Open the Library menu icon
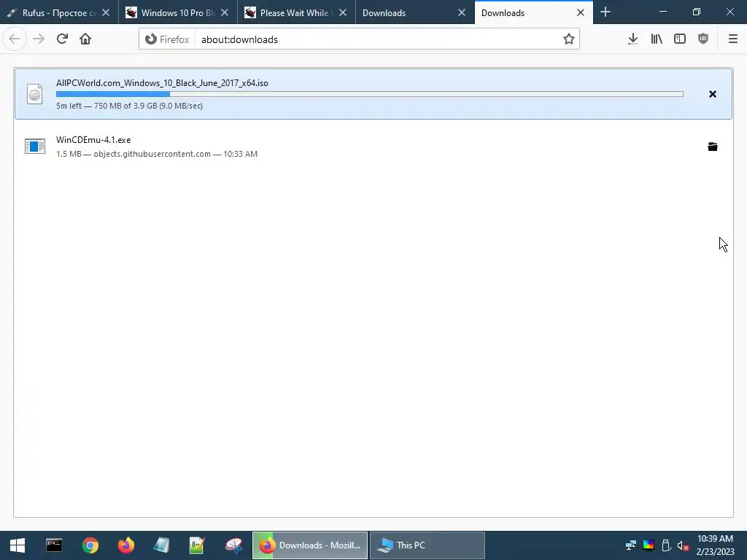Image resolution: width=747 pixels, height=560 pixels. click(x=657, y=39)
